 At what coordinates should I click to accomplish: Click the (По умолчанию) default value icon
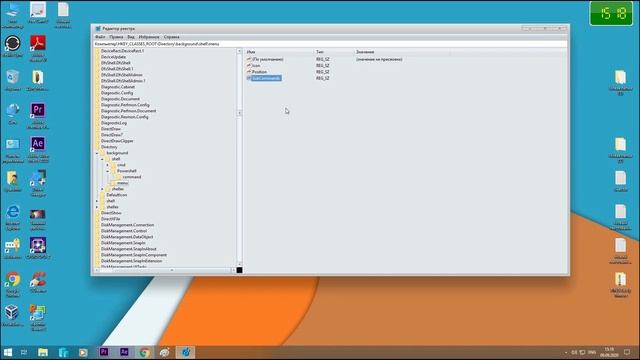(249, 59)
